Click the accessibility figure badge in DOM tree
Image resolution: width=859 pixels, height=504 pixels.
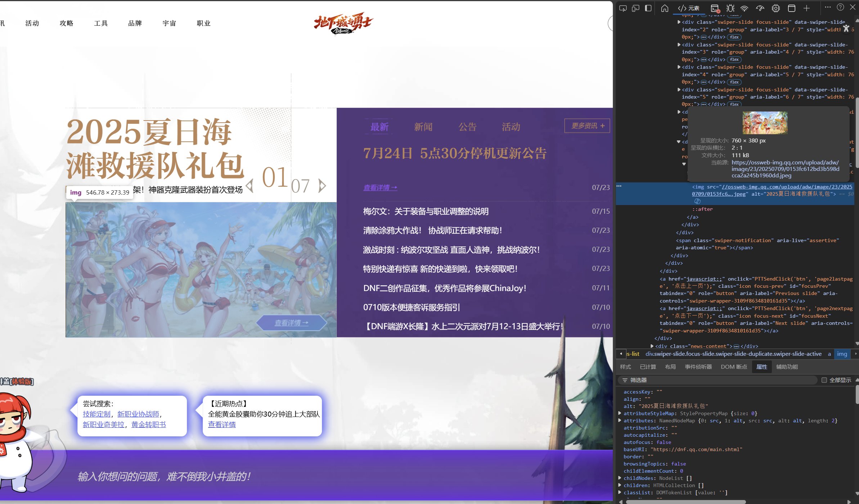[846, 28]
